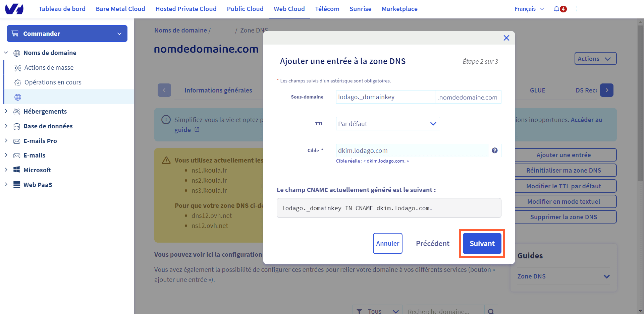Open the notifications bell icon
644x314 pixels.
[x=556, y=9]
